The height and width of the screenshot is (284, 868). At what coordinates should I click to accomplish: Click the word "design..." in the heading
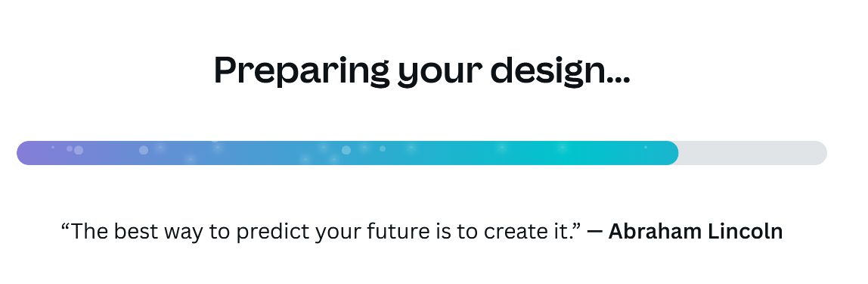click(560, 71)
